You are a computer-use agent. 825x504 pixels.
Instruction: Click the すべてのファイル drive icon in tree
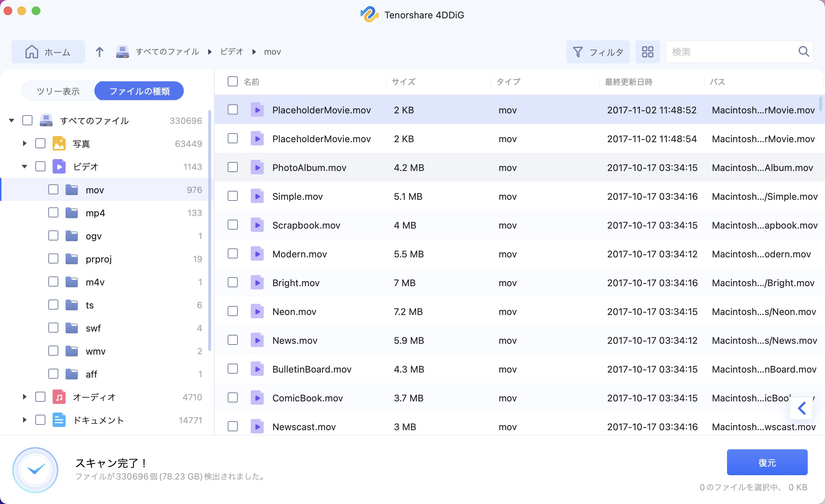(46, 121)
